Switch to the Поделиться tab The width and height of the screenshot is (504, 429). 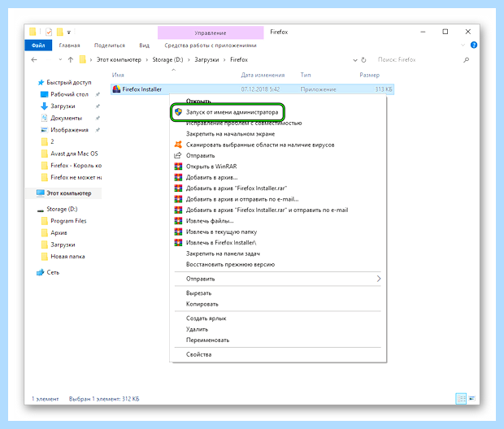click(x=109, y=45)
